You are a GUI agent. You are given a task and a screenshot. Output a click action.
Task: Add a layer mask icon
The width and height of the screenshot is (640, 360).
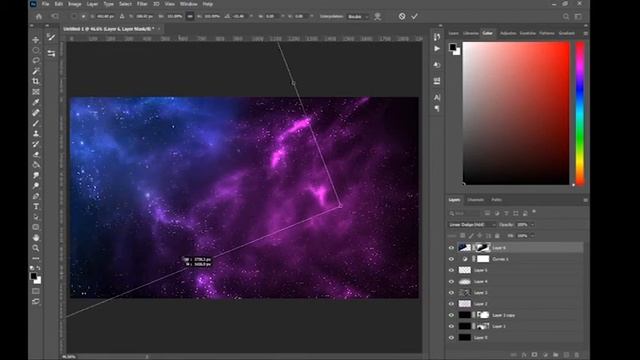tap(534, 355)
